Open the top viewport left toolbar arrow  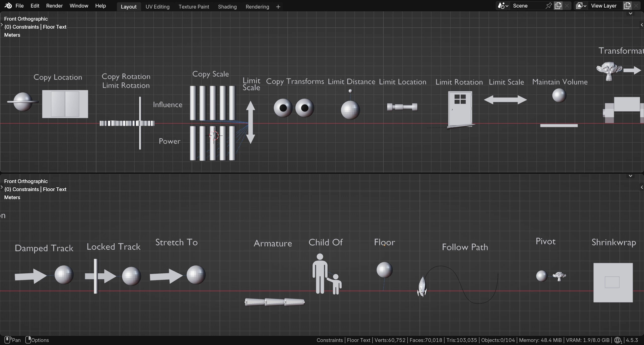[2, 25]
